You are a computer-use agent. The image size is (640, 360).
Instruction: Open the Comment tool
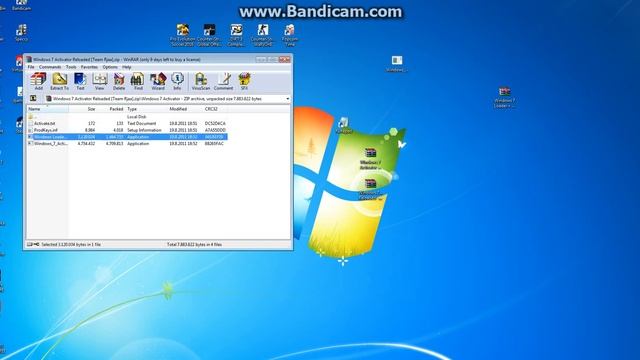pyautogui.click(x=223, y=81)
